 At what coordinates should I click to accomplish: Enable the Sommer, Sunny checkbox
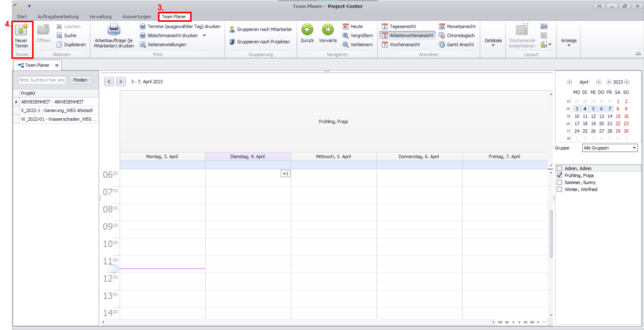click(560, 182)
